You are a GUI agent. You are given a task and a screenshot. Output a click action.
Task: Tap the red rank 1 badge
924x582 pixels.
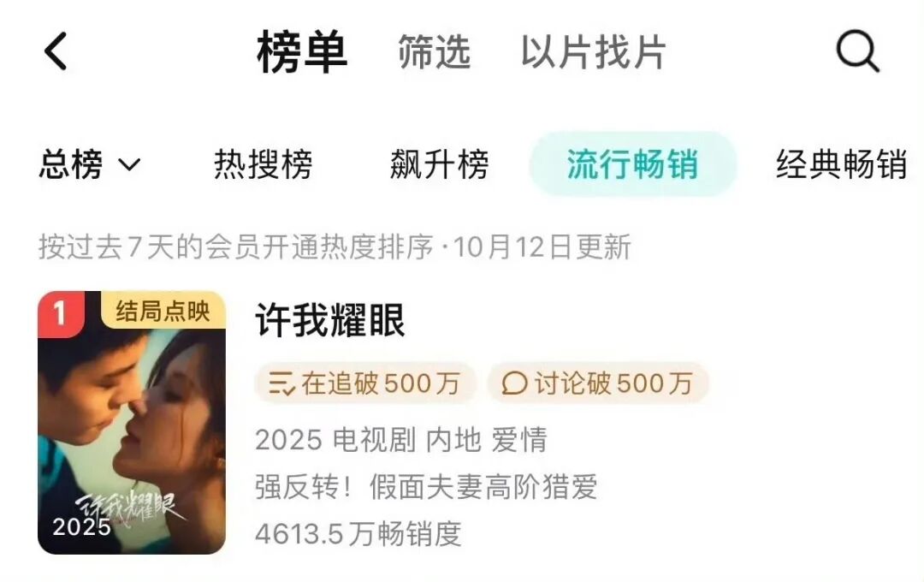(x=61, y=314)
